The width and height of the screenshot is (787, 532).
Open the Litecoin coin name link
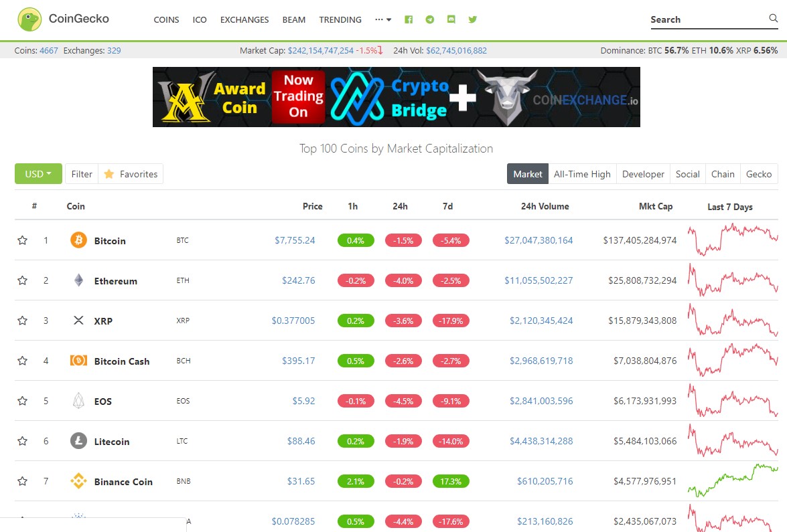[x=111, y=441]
